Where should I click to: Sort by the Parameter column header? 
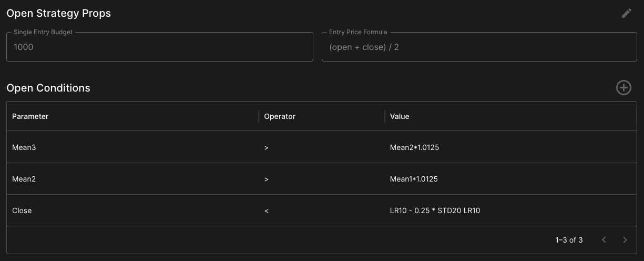(30, 116)
